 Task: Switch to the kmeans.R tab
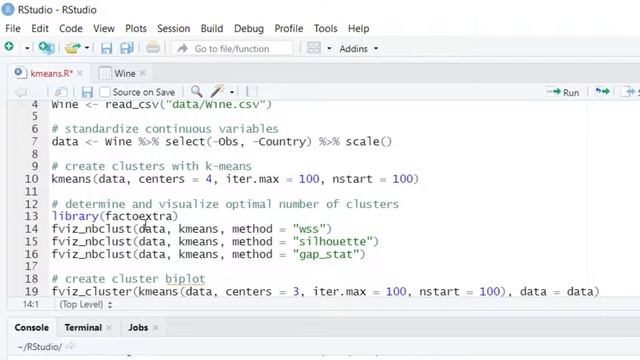click(51, 73)
